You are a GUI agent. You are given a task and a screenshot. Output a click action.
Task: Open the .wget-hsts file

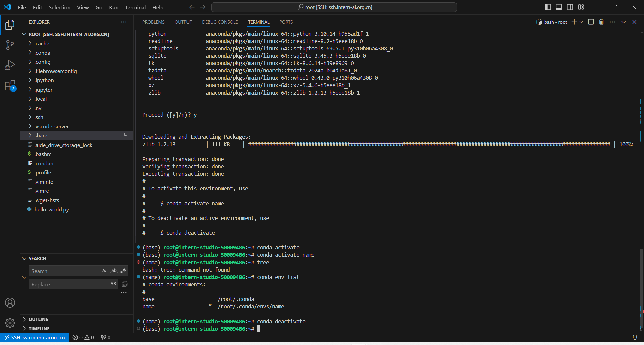pyautogui.click(x=77, y=200)
